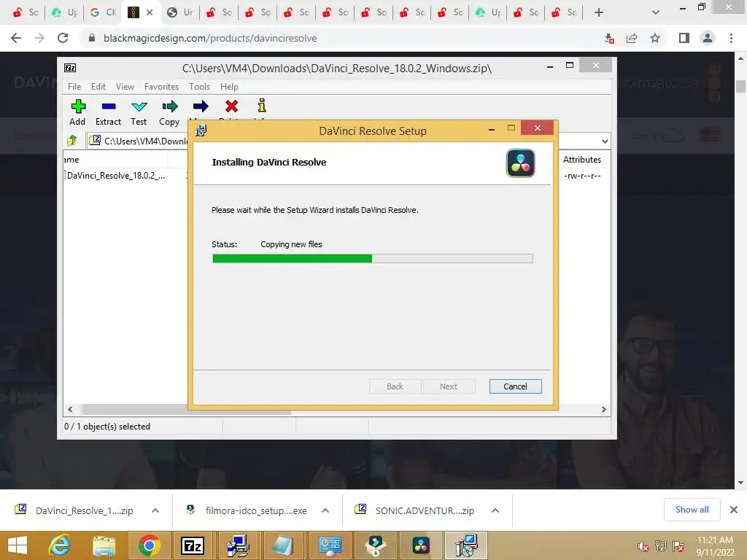Image resolution: width=747 pixels, height=560 pixels.
Task: Click the Windows Start button
Action: (18, 545)
